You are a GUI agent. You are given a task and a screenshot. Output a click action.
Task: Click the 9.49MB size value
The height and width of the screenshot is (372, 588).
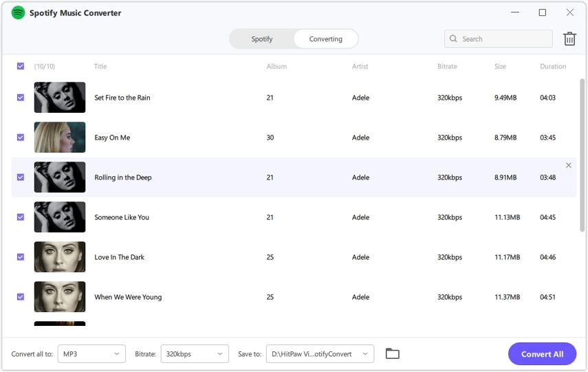[505, 98]
